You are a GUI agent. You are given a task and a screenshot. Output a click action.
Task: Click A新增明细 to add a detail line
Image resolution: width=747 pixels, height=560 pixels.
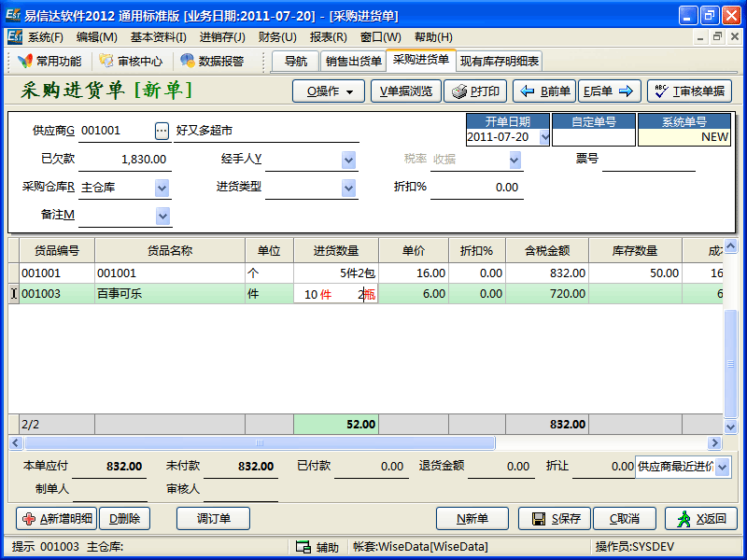pos(56,519)
